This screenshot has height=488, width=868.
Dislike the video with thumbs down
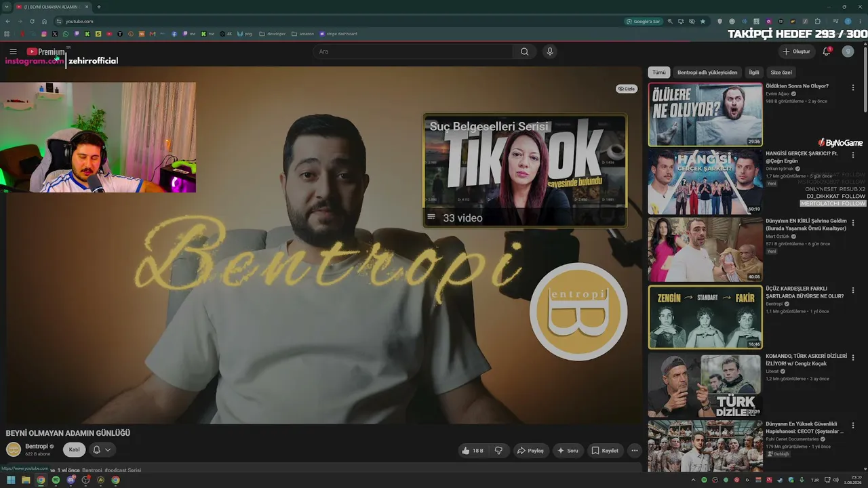[498, 450]
